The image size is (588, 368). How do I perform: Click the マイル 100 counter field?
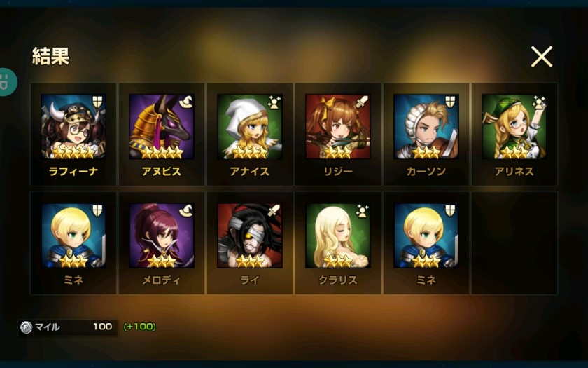[x=68, y=327]
